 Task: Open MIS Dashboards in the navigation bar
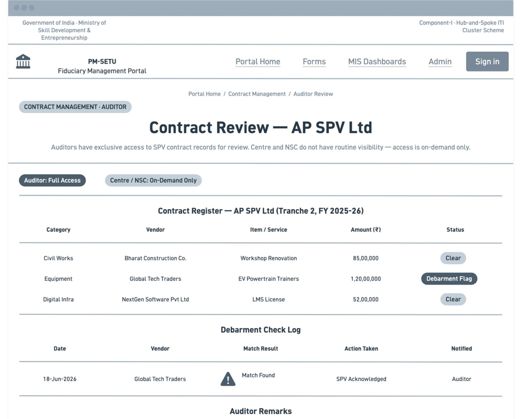(377, 62)
